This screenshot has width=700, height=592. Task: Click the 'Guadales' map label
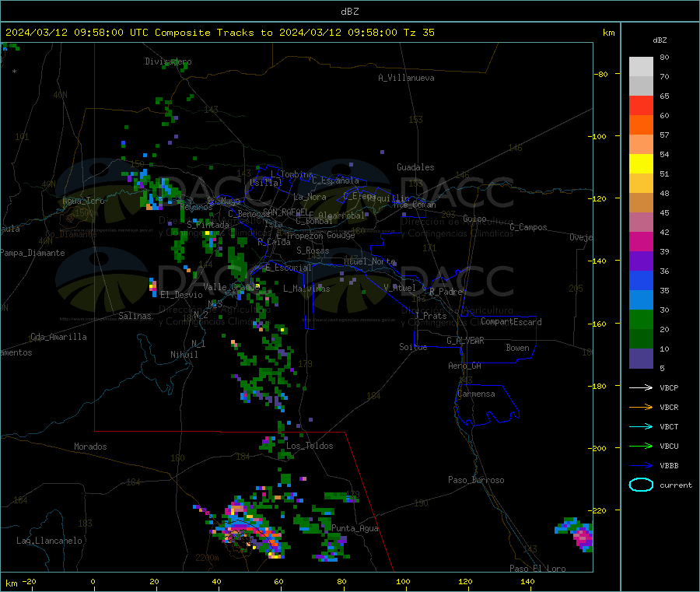pyautogui.click(x=415, y=167)
